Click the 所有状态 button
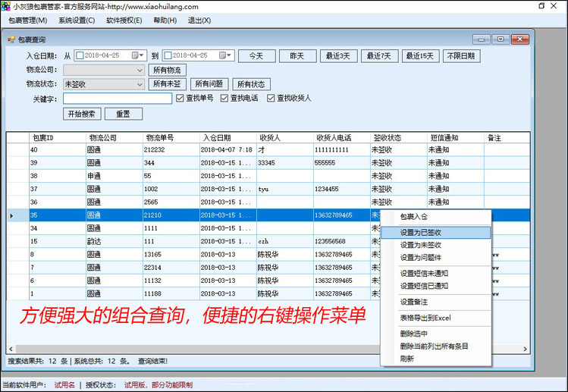568x392 pixels. (x=252, y=84)
